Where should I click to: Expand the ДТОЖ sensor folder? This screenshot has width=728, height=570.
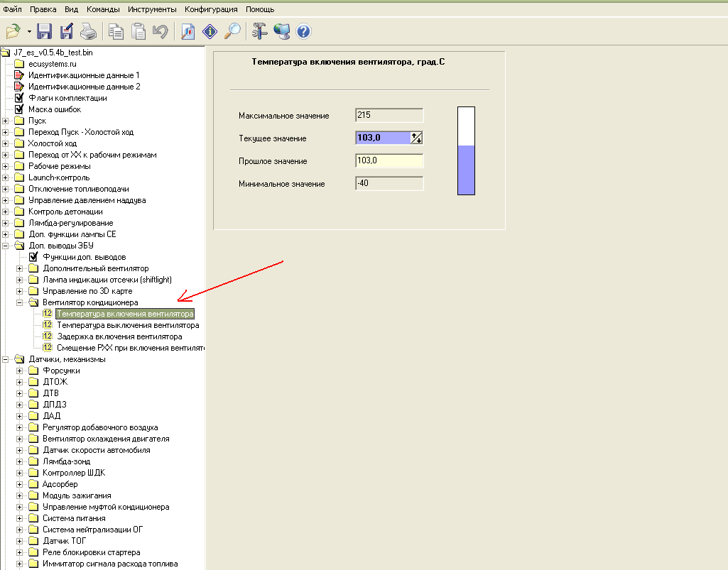(x=20, y=382)
